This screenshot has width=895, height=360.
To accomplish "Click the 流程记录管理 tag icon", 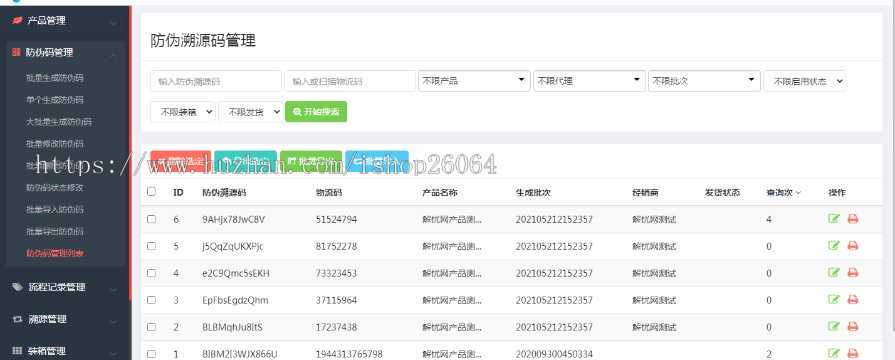I will (17, 287).
